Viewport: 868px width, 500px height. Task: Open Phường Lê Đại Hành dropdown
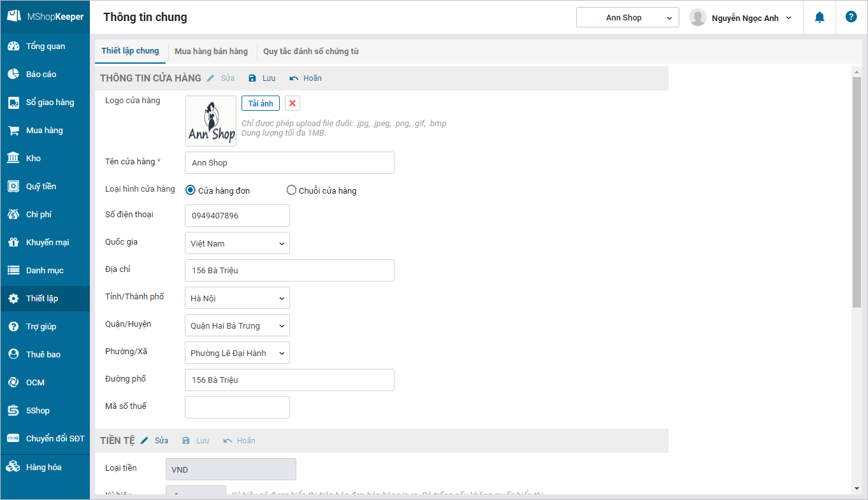click(x=237, y=353)
